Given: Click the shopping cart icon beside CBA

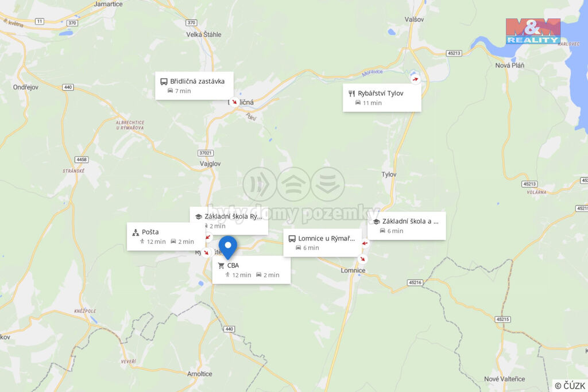Looking at the screenshot, I should coord(221,266).
